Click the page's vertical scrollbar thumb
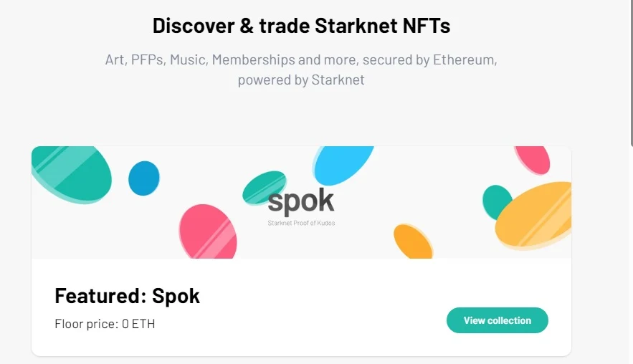The image size is (633, 364). (632, 72)
